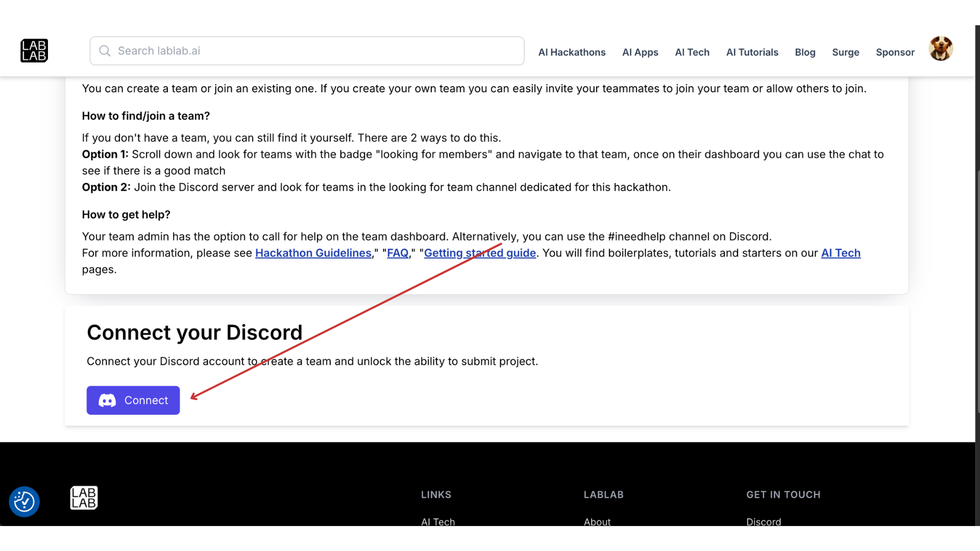
Task: Open the cookie preferences badge
Action: (x=24, y=502)
